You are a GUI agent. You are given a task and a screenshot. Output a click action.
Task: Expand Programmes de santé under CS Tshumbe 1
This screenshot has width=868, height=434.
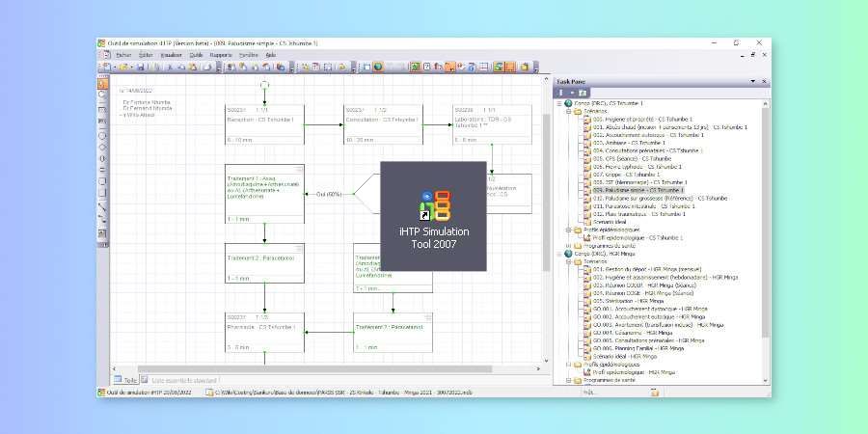point(568,246)
